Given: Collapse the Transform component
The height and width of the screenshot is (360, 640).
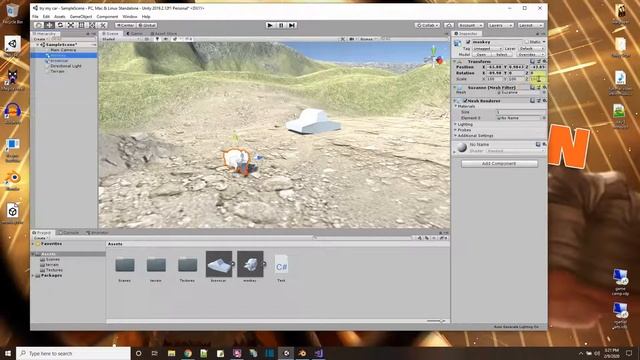Looking at the screenshot, I should pyautogui.click(x=455, y=62).
